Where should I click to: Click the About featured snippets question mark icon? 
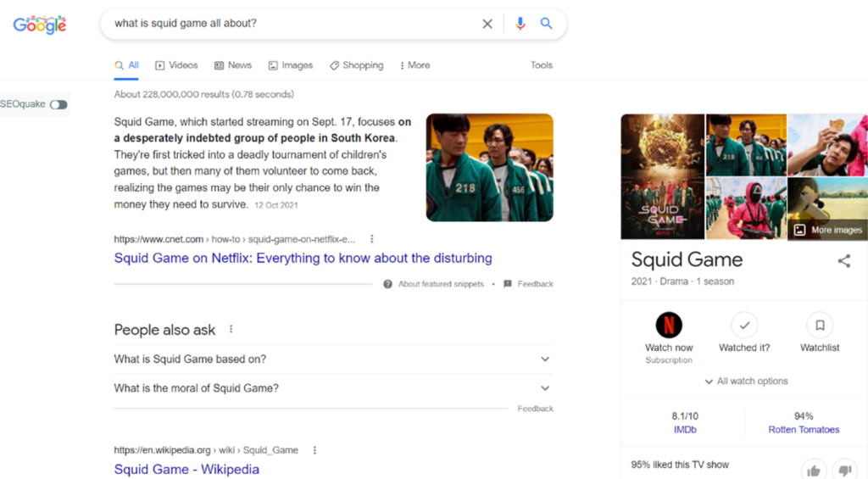click(387, 284)
